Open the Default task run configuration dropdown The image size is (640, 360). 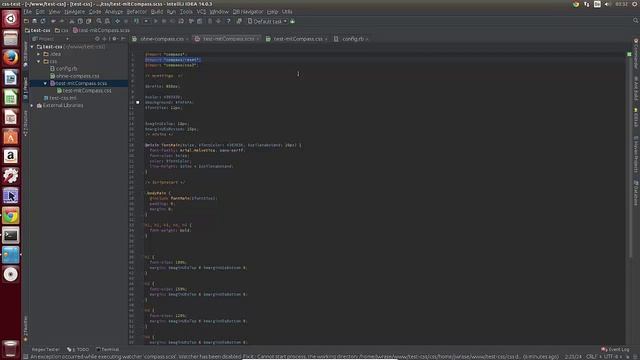(x=267, y=21)
